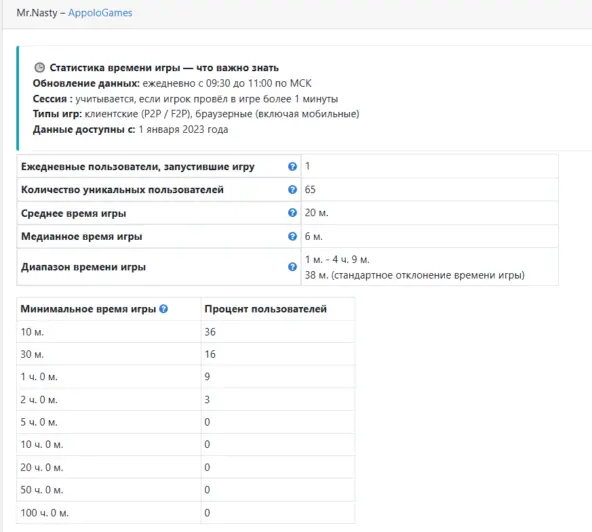Click the median value 6 м.
The image size is (592, 532).
coord(314,236)
